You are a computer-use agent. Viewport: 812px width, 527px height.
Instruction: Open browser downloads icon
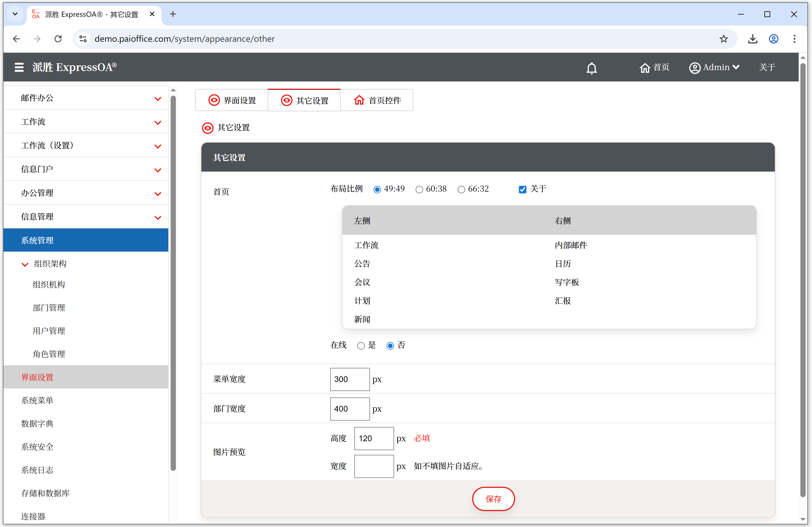tap(752, 39)
